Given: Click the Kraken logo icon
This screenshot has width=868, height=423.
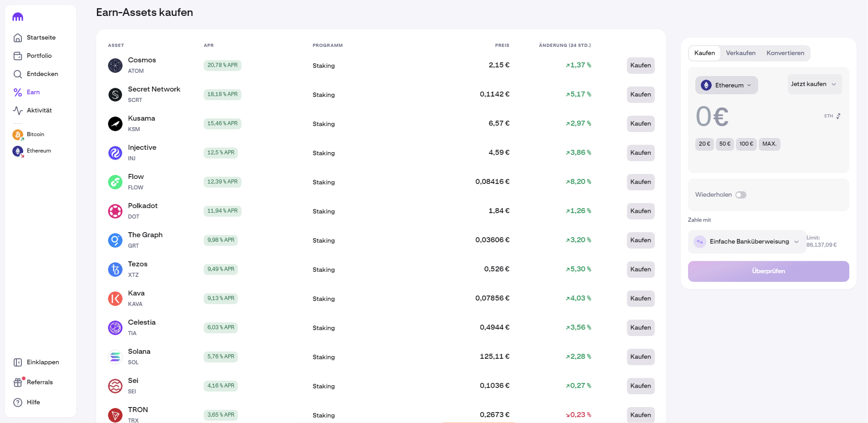Looking at the screenshot, I should click(x=18, y=17).
